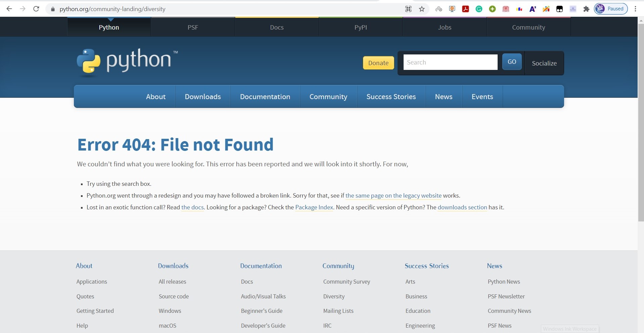Expand the Socialize menu
This screenshot has width=644, height=333.
click(x=544, y=63)
